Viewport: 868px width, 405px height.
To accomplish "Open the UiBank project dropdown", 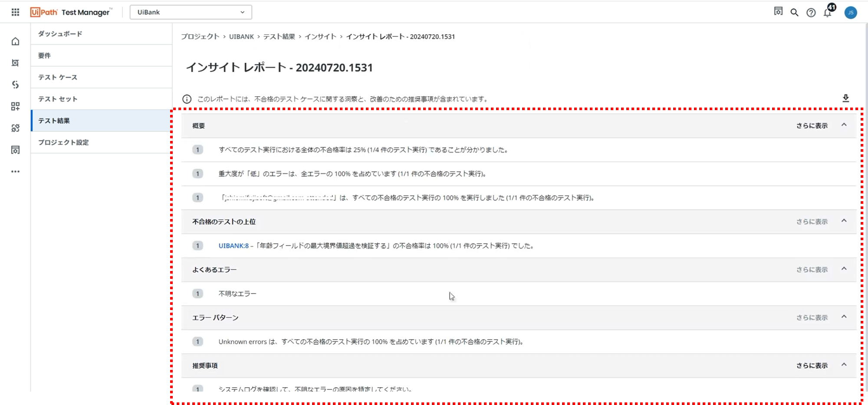I will (x=191, y=12).
